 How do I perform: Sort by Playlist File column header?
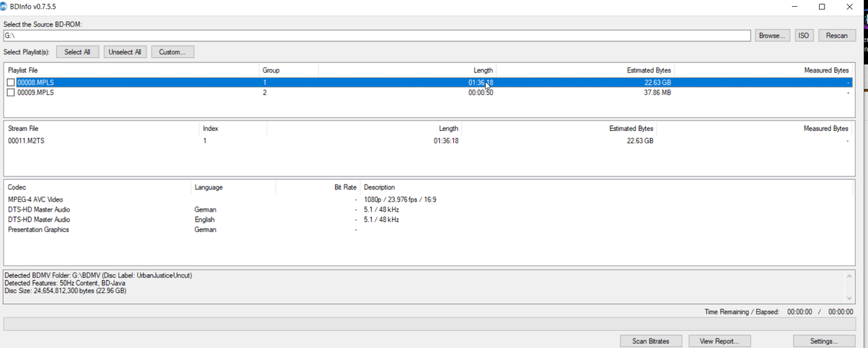click(132, 71)
